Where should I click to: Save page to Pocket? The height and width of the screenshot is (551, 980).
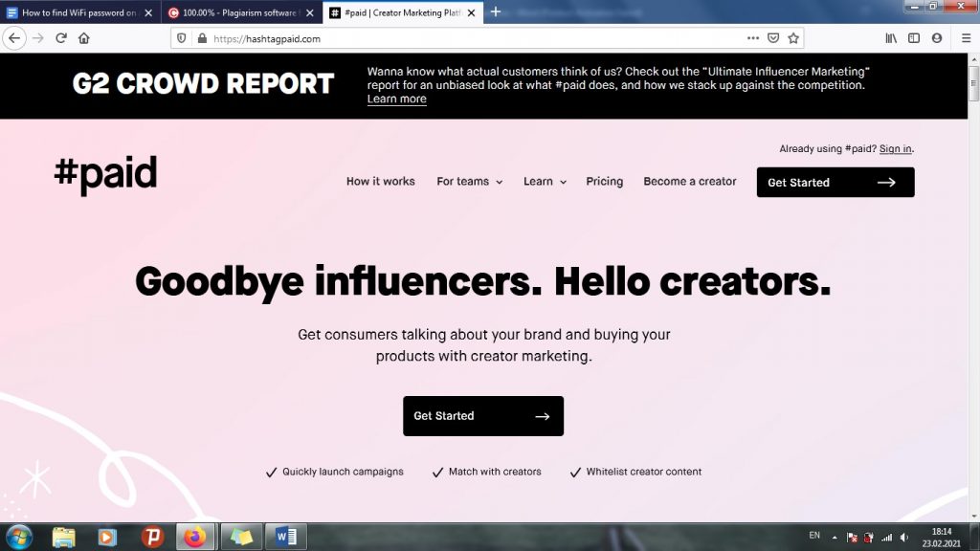coord(773,38)
